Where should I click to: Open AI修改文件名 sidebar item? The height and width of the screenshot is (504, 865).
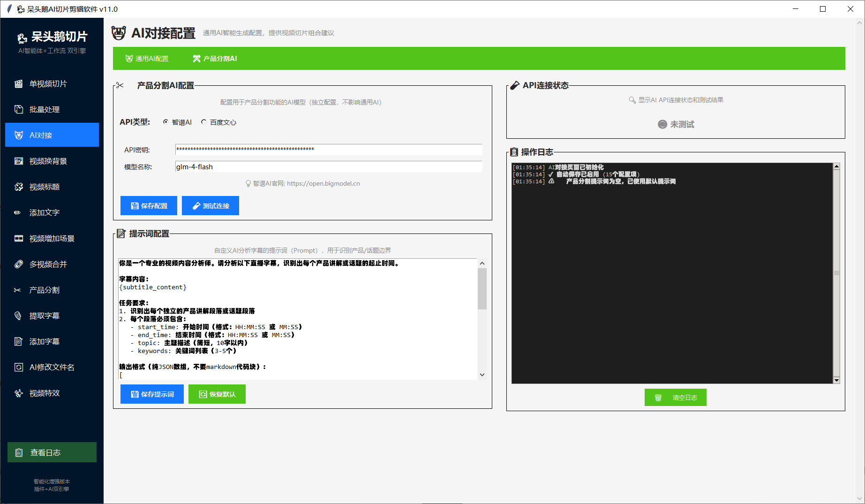point(52,368)
